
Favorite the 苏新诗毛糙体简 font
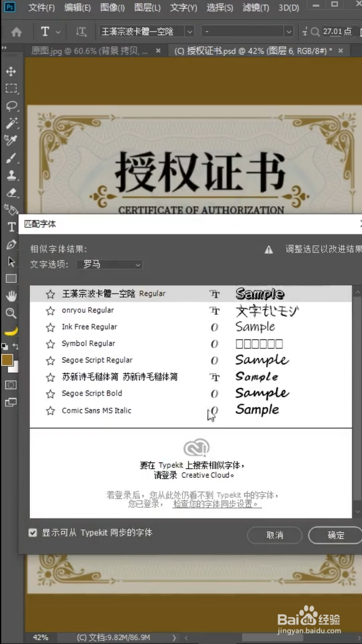point(51,377)
